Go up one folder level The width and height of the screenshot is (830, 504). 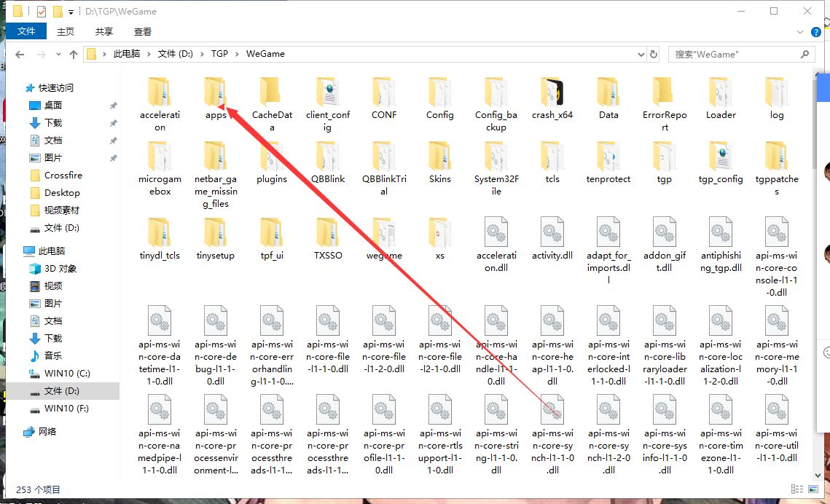74,54
